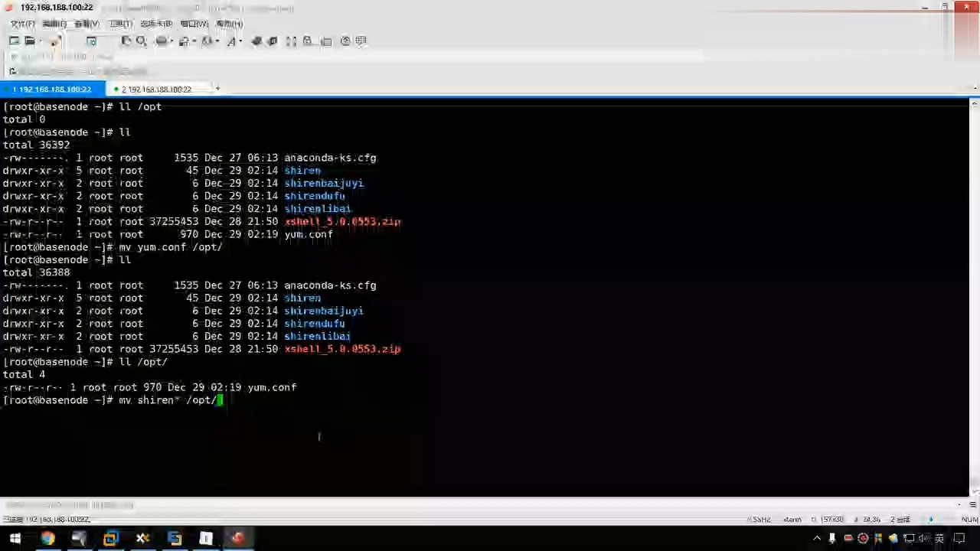Switch to tab 1 192.168.188.100:22

point(52,90)
